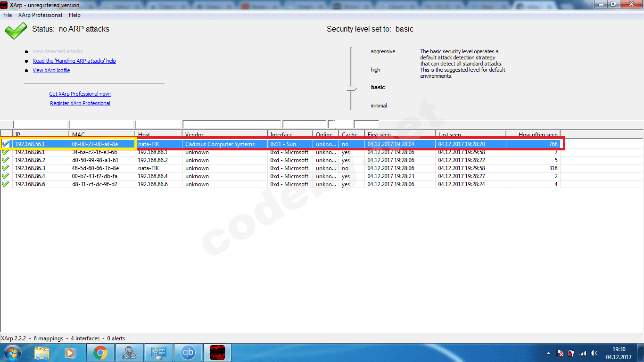Click last seen time 04.12.2017 19:28:27

tap(462, 176)
